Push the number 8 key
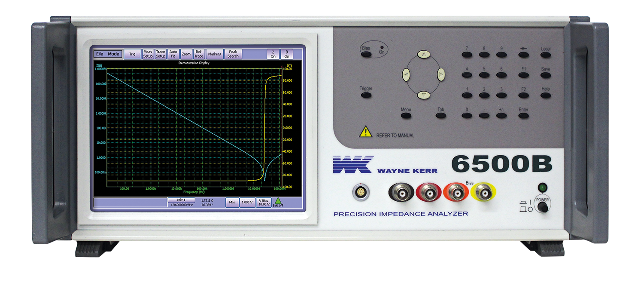Viewport: 644px width, 286px height. click(x=484, y=55)
